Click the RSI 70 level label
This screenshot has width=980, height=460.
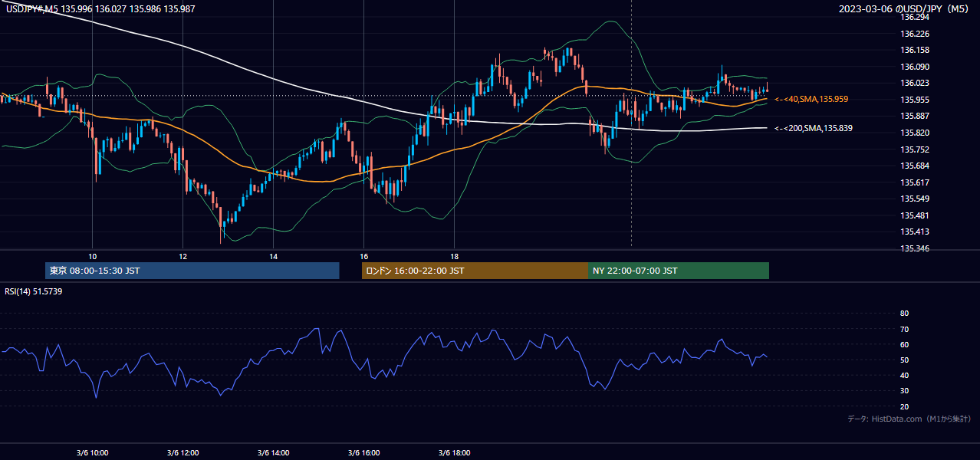click(904, 329)
